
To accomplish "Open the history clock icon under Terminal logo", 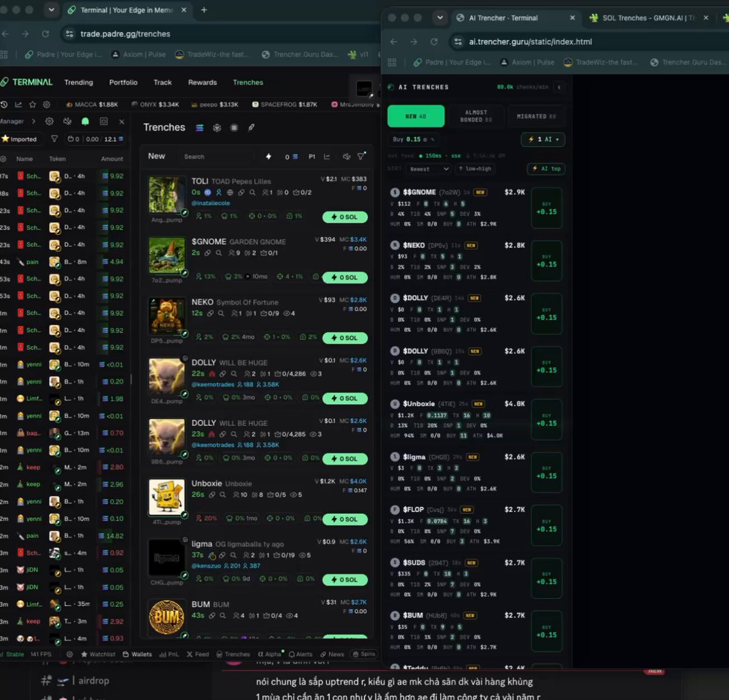I will (4, 105).
